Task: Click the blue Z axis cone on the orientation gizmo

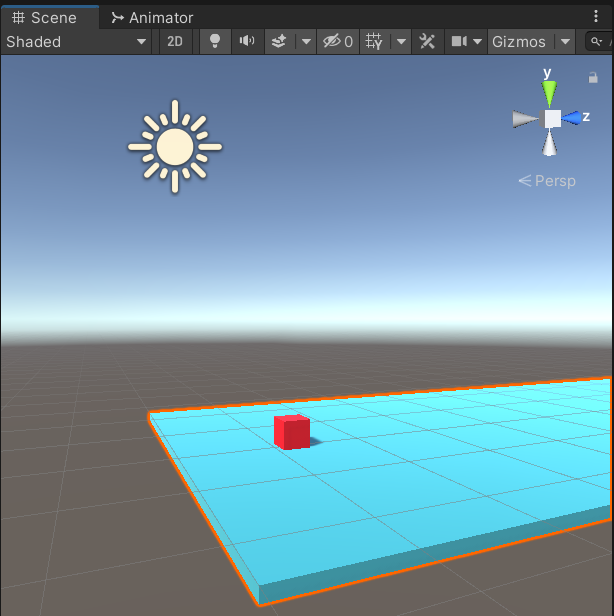Action: pyautogui.click(x=572, y=118)
